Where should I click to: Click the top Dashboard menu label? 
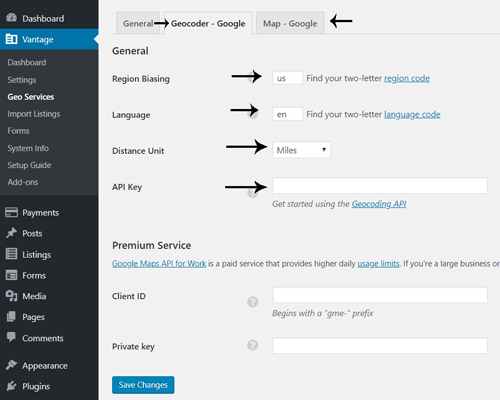pos(43,18)
